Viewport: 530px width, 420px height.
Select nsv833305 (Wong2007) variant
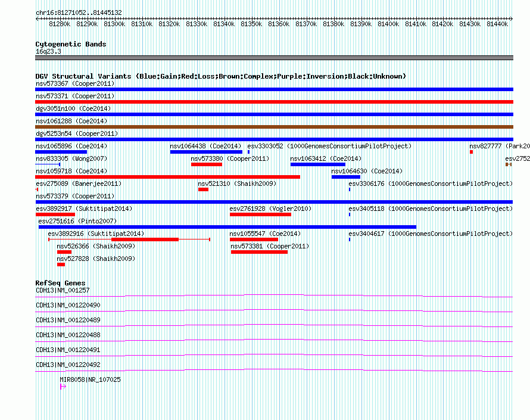tap(71, 158)
